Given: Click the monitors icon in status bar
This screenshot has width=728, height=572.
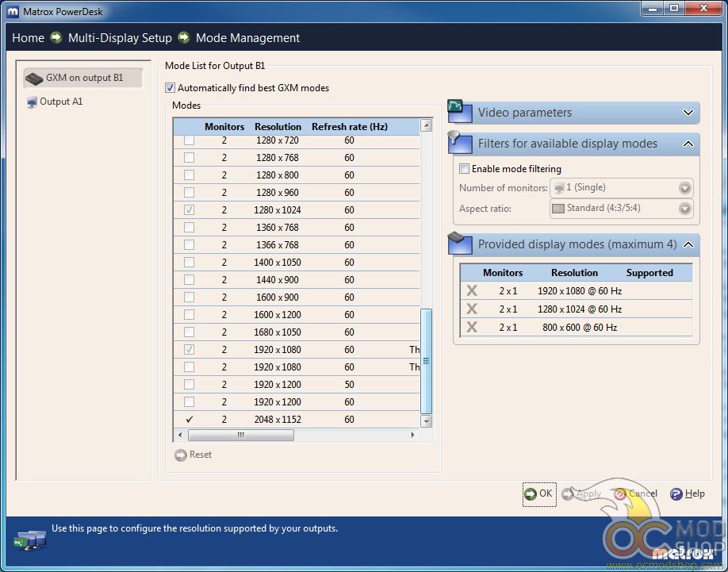Looking at the screenshot, I should [x=29, y=540].
